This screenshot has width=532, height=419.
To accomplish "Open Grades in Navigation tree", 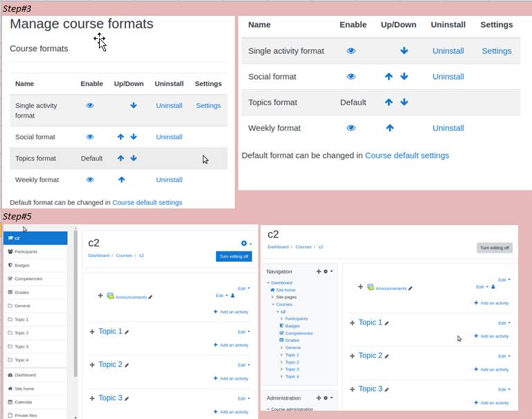I will tap(292, 340).
